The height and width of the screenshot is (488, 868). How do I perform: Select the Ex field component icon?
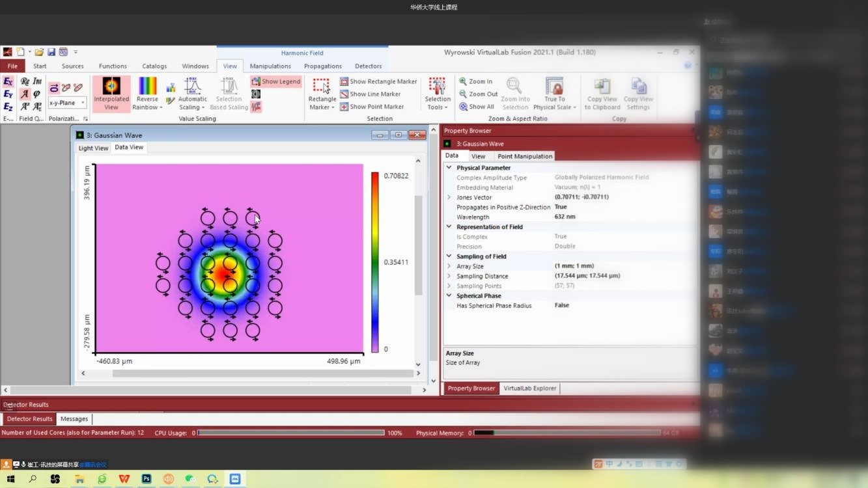click(8, 81)
